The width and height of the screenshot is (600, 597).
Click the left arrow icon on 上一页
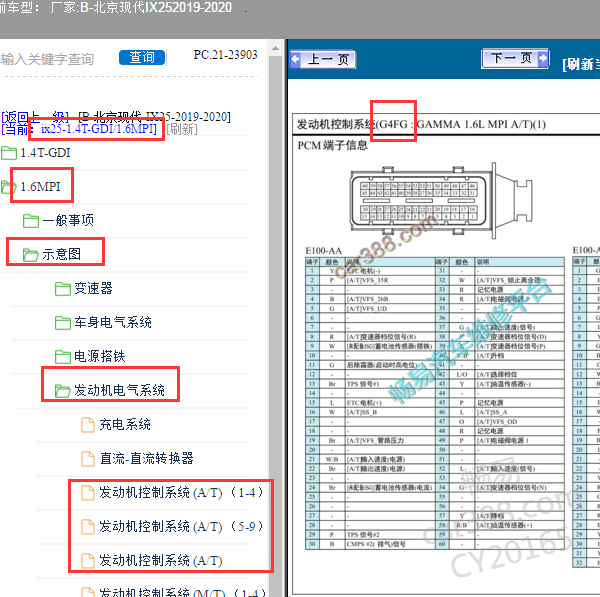295,59
